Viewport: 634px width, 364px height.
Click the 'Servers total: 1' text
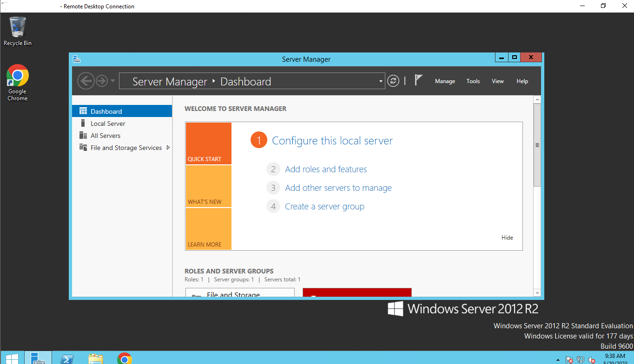[283, 279]
